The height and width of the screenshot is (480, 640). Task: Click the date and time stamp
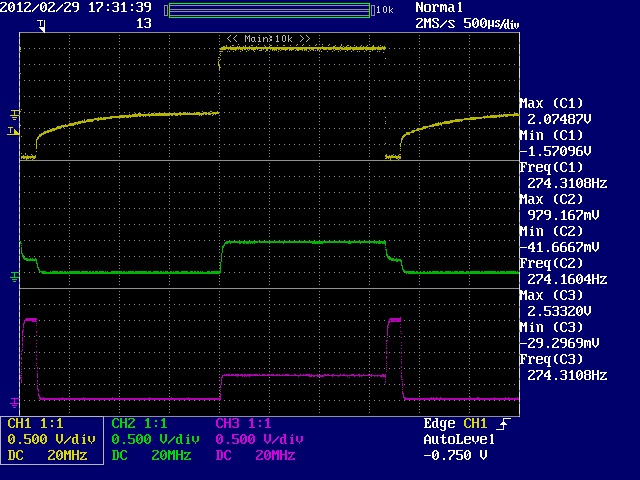pyautogui.click(x=76, y=7)
